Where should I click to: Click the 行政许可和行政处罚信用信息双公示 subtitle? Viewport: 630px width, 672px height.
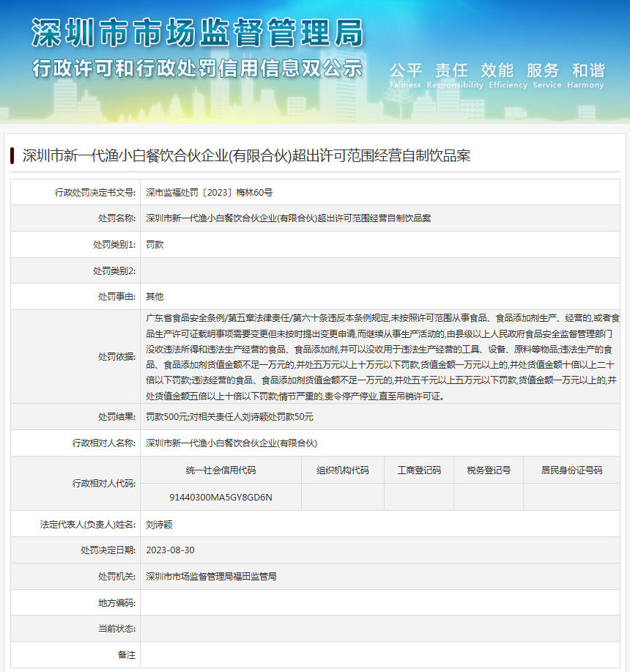pyautogui.click(x=198, y=69)
